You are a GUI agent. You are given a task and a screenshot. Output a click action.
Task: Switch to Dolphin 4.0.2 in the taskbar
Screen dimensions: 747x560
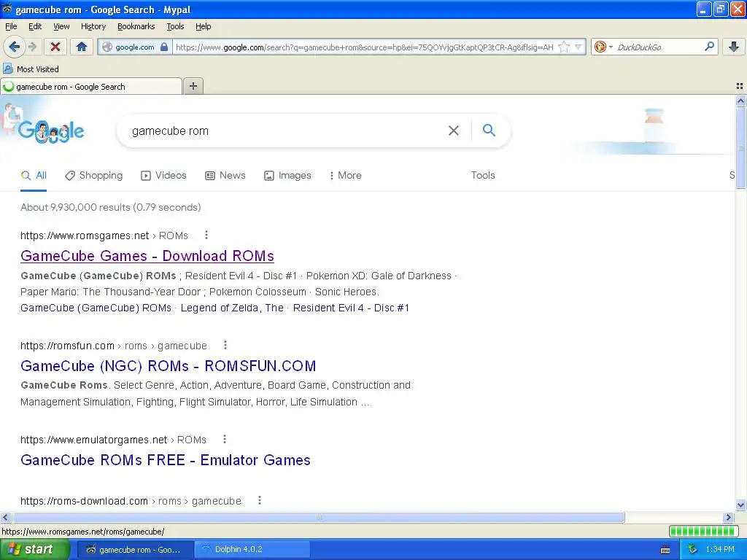[253, 550]
